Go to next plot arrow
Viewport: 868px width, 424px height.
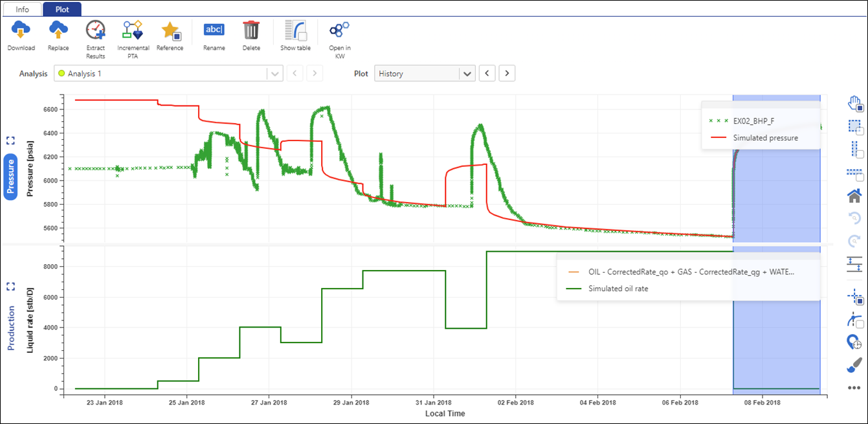[x=507, y=73]
